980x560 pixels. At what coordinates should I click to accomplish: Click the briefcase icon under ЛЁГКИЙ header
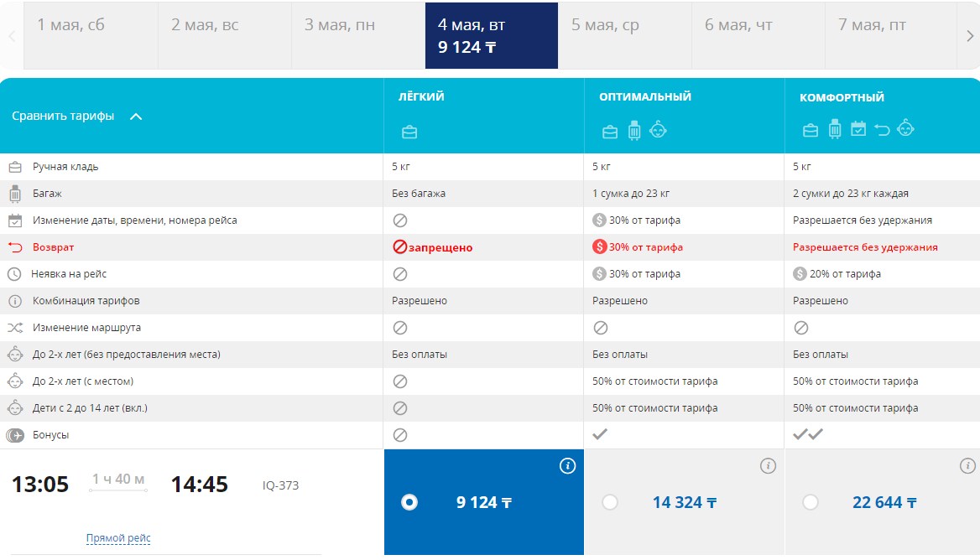click(x=409, y=132)
